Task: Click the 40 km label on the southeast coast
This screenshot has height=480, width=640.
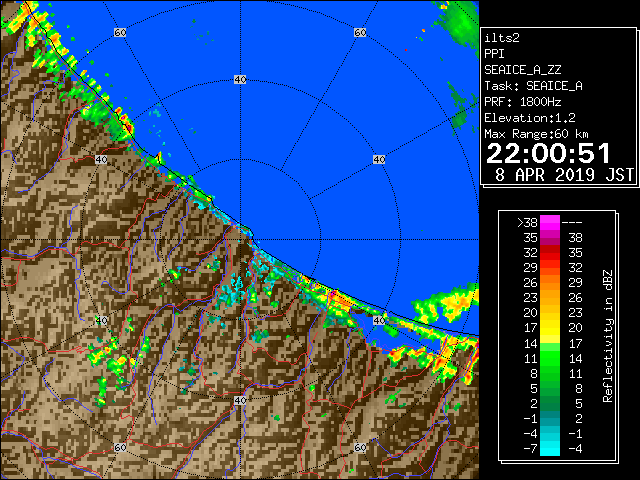Action: 379,320
